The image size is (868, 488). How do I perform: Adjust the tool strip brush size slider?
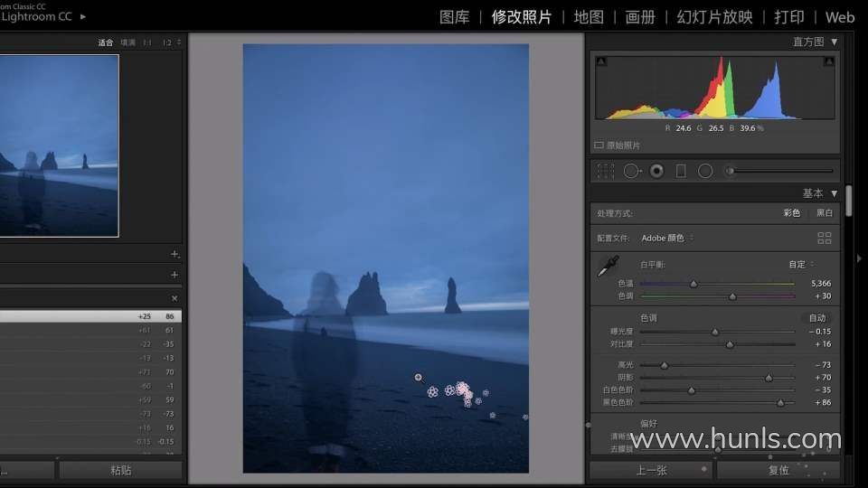point(731,171)
